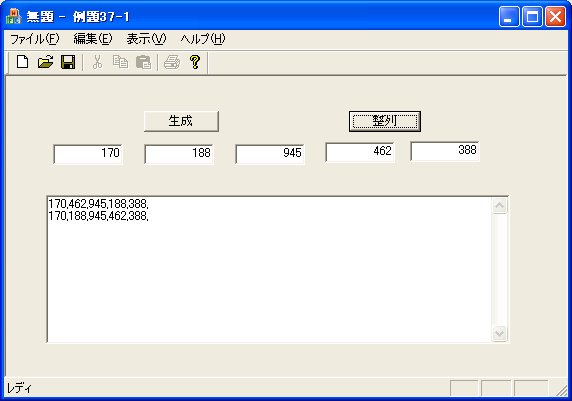Open a file with the folder icon
572x401 pixels.
click(46, 62)
